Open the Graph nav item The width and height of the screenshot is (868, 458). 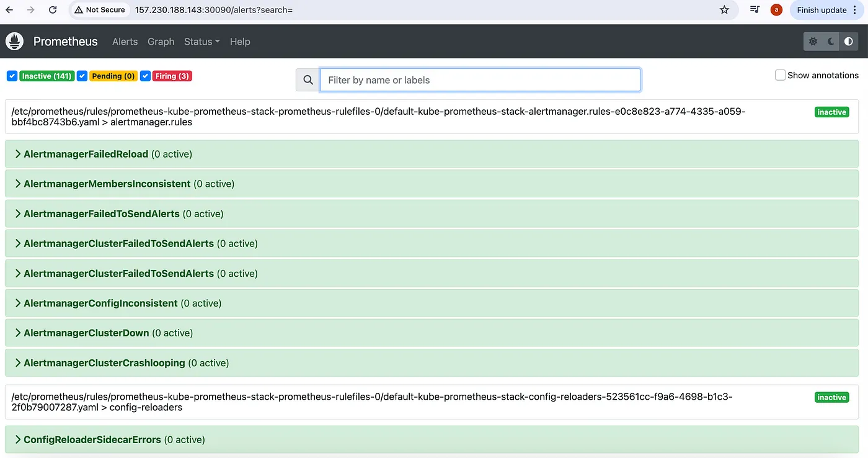(x=161, y=42)
